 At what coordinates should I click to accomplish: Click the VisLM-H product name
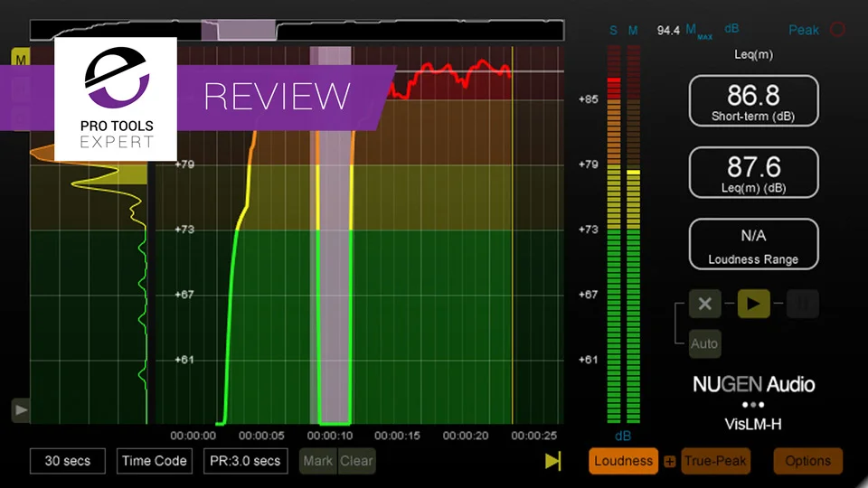(x=753, y=425)
